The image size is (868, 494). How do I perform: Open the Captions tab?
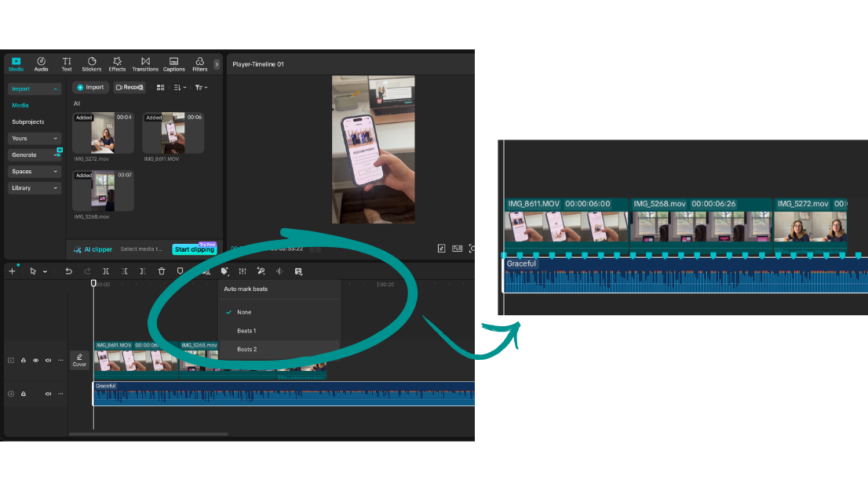[x=173, y=64]
